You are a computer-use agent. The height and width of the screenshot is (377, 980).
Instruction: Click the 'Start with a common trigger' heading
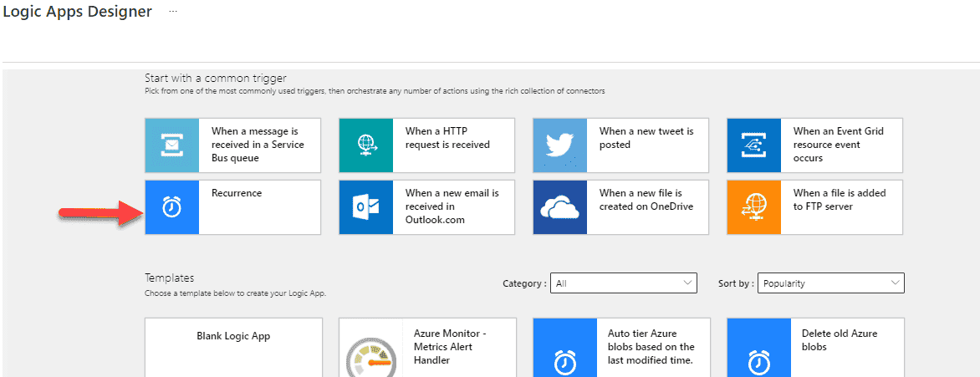(x=216, y=78)
